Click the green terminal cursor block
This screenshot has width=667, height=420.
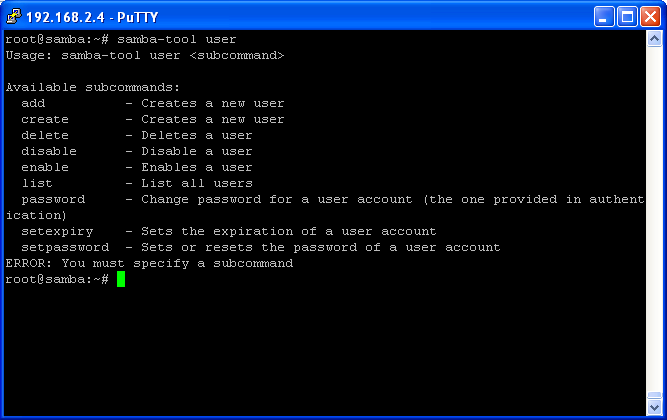point(121,279)
